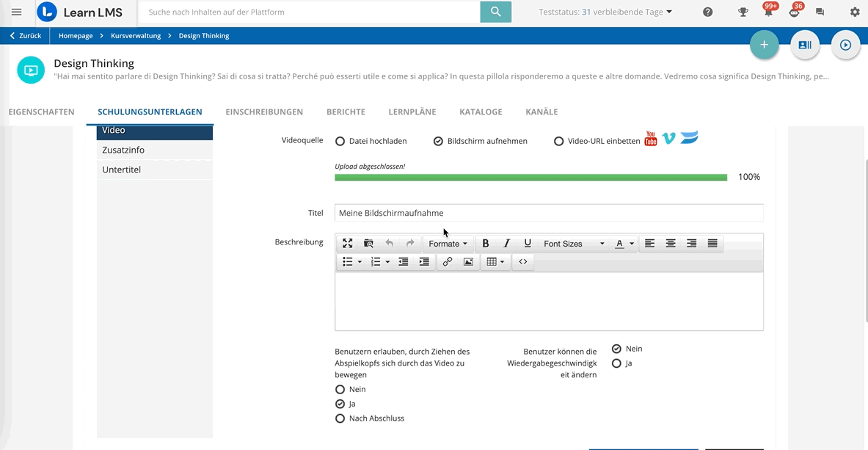Click the fullscreen icon in the editor toolbar
This screenshot has height=450, width=868.
348,244
